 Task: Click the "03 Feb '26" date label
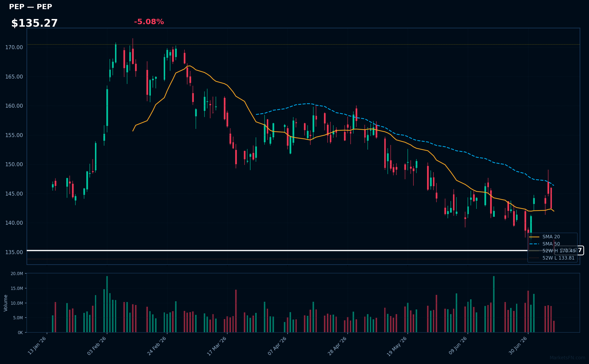coord(97,346)
